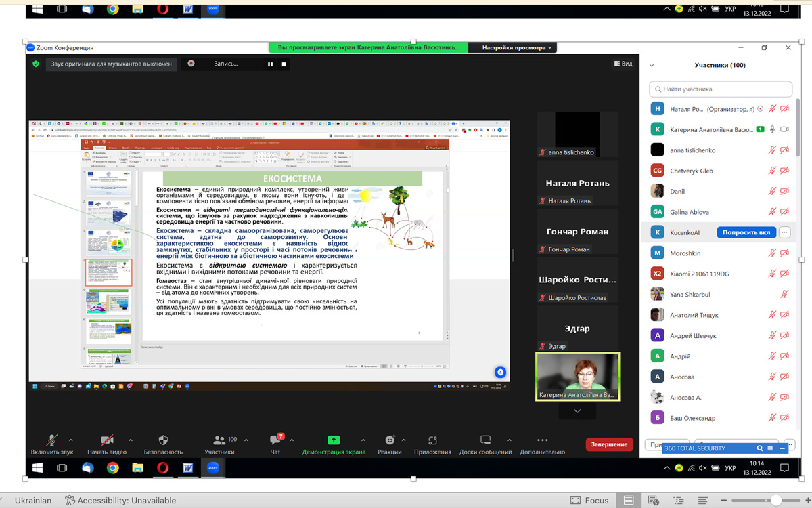The width and height of the screenshot is (812, 508).
Task: Open the Участники participants list
Action: pos(219,440)
